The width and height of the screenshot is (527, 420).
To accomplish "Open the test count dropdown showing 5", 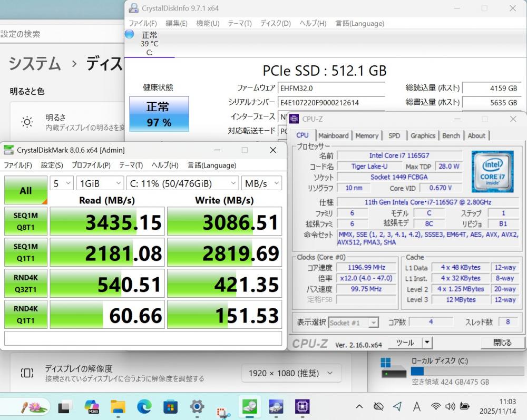I will coord(61,183).
